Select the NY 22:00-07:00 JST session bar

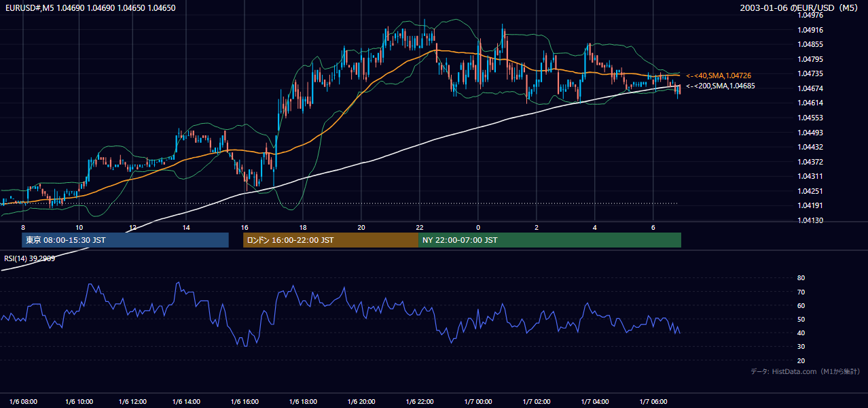[x=549, y=240]
